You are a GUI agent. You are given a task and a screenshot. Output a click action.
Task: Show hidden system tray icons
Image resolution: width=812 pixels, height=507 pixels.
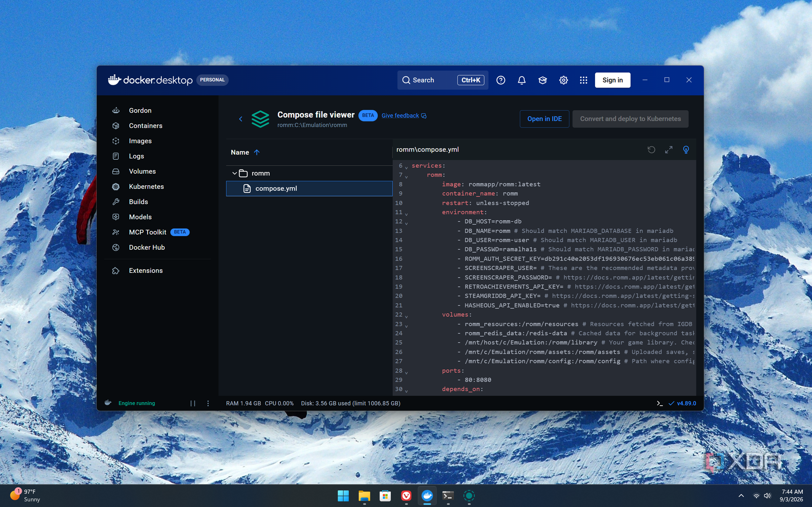[741, 496]
